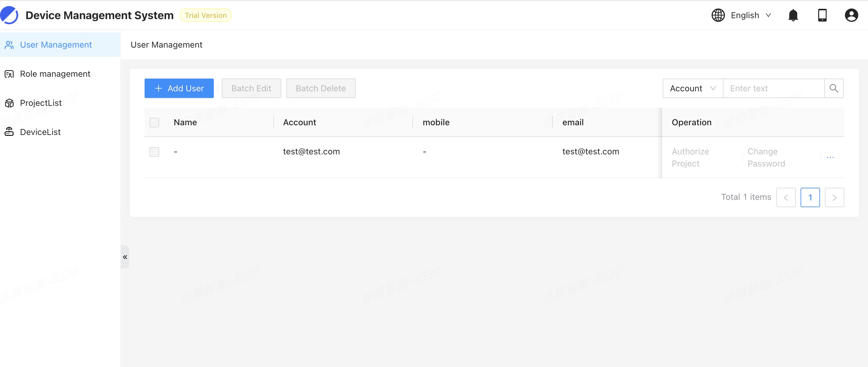The height and width of the screenshot is (367, 868).
Task: Click the ProjectList cube icon
Action: click(9, 103)
